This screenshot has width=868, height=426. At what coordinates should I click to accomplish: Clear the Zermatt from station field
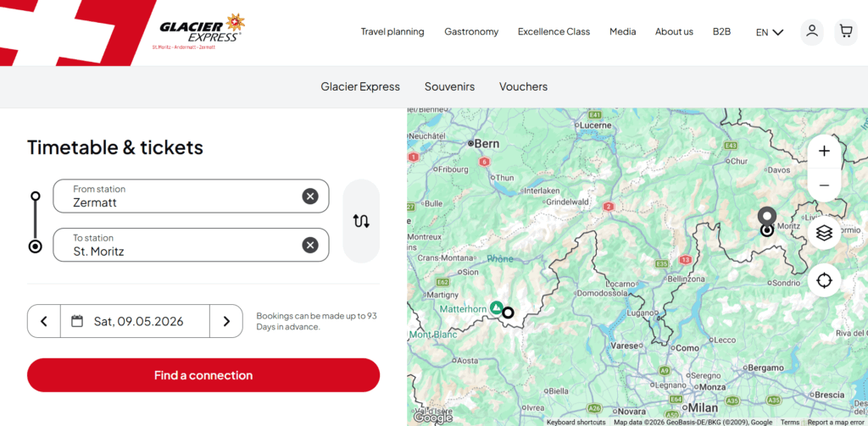(310, 196)
